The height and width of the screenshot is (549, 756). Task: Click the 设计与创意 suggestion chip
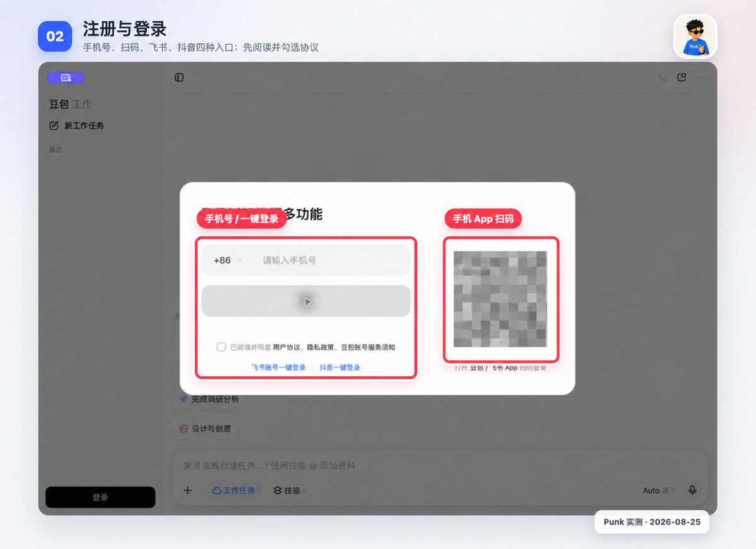pyautogui.click(x=205, y=429)
